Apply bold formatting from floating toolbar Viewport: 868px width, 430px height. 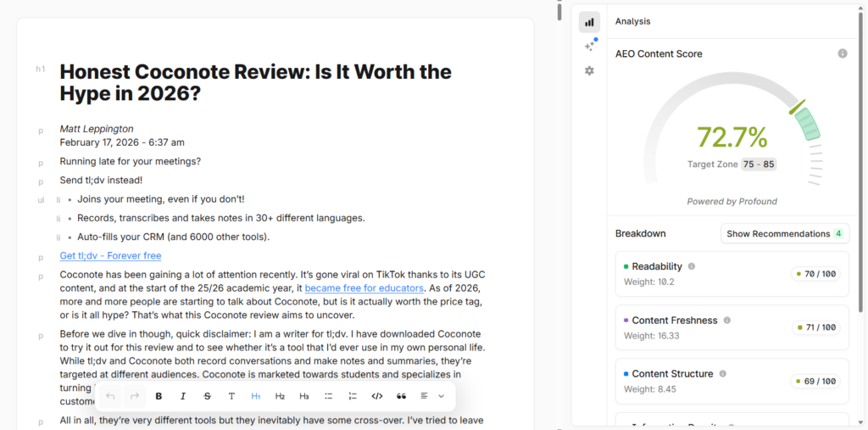[x=159, y=396]
